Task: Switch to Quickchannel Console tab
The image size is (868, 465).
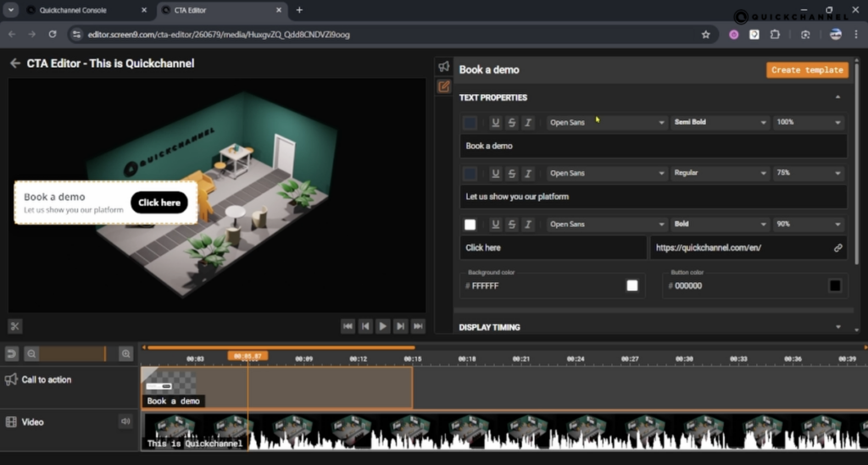Action: pyautogui.click(x=87, y=10)
